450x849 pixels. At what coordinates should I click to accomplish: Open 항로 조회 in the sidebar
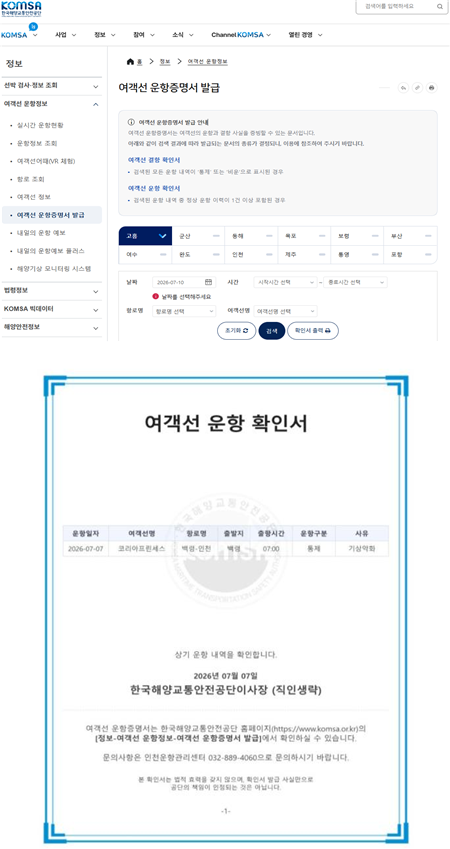tap(30, 179)
